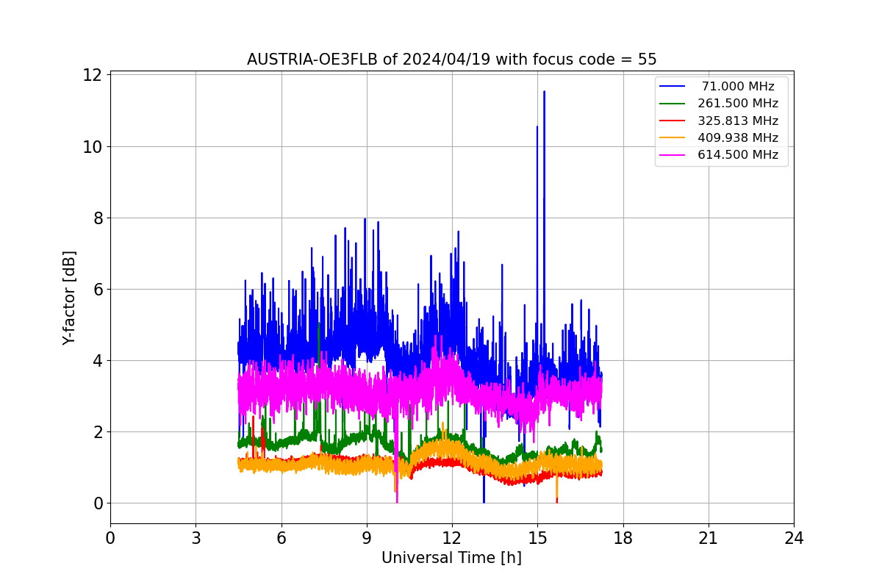This screenshot has height=588, width=882.
Task: Click the green line swatch in legend
Action: pos(673,104)
